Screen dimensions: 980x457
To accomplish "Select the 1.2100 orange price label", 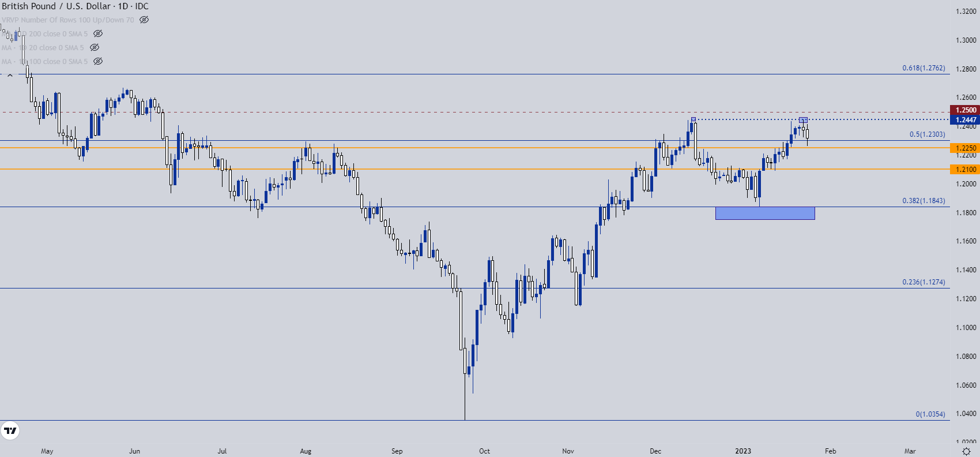I will click(965, 169).
